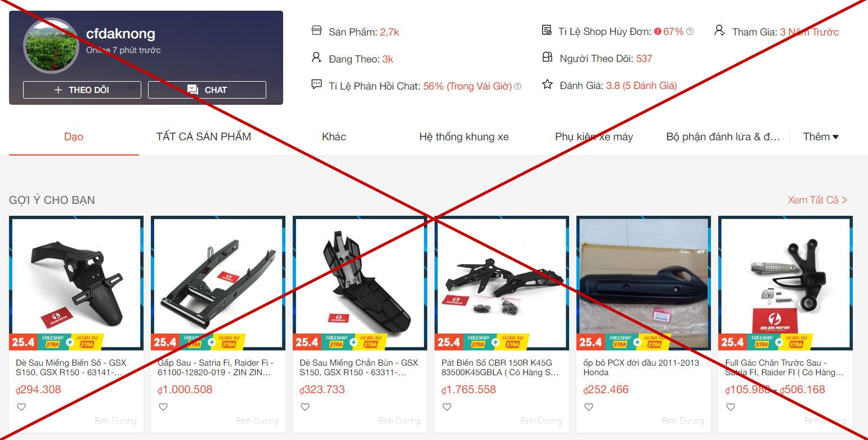Open Bộ phận đánh lửa category tab

[x=723, y=137]
